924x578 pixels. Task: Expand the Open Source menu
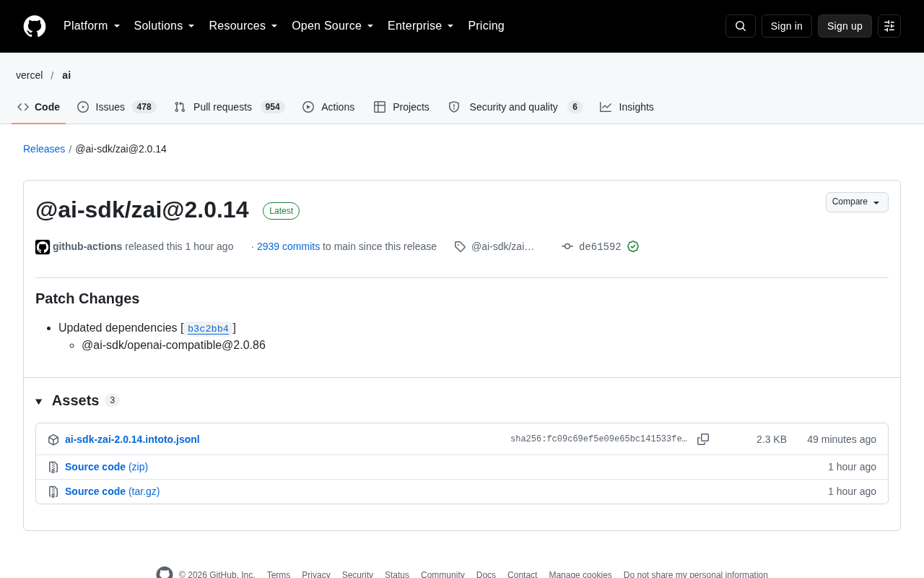(333, 26)
